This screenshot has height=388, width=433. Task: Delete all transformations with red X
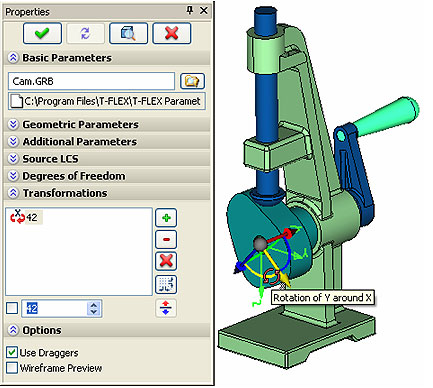pos(166,261)
